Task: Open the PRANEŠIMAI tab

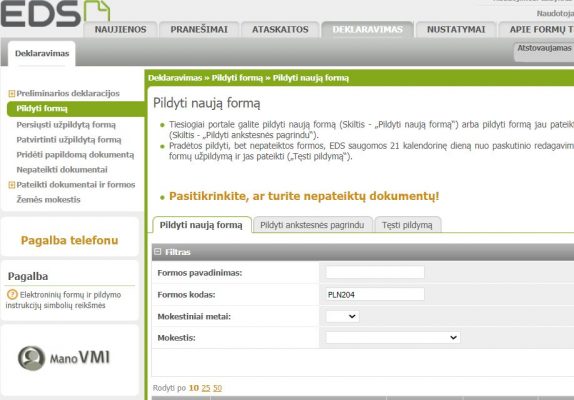Action: [199, 29]
